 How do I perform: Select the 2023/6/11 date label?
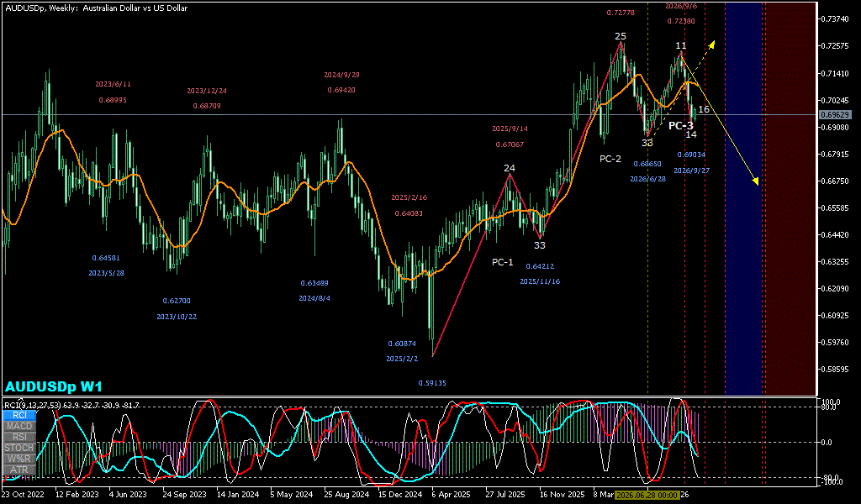click(x=114, y=84)
